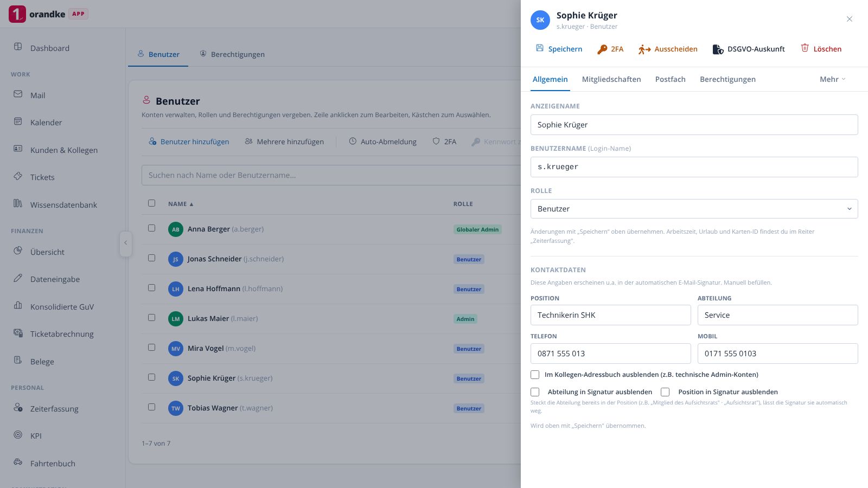Switch to the Postfach tab
The height and width of the screenshot is (488, 868).
click(x=670, y=79)
